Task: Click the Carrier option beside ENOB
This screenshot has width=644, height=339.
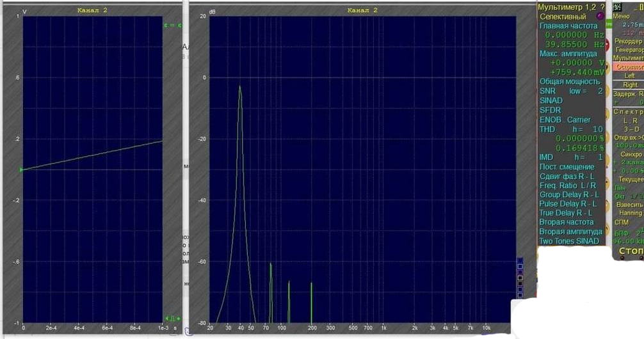Action: pyautogui.click(x=579, y=120)
